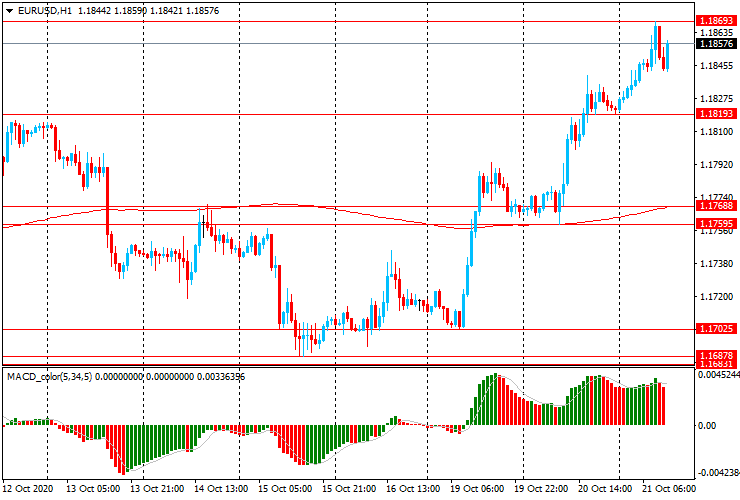Click the 13 Oct 21:00 time label

click(x=157, y=489)
